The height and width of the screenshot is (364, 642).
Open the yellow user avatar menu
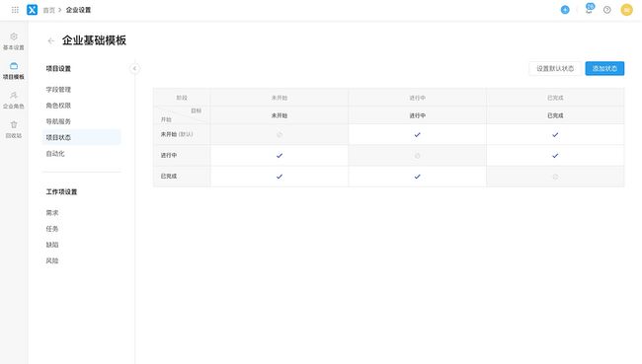point(626,10)
